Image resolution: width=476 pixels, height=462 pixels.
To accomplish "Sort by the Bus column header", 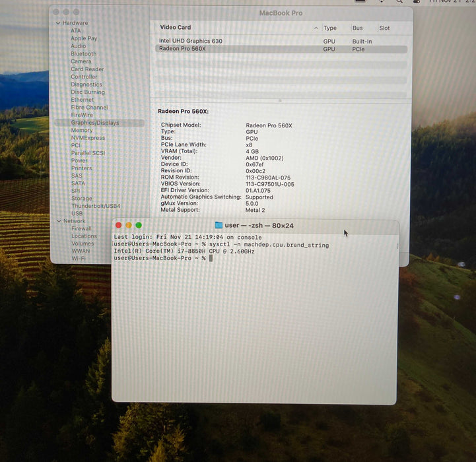I will 358,28.
